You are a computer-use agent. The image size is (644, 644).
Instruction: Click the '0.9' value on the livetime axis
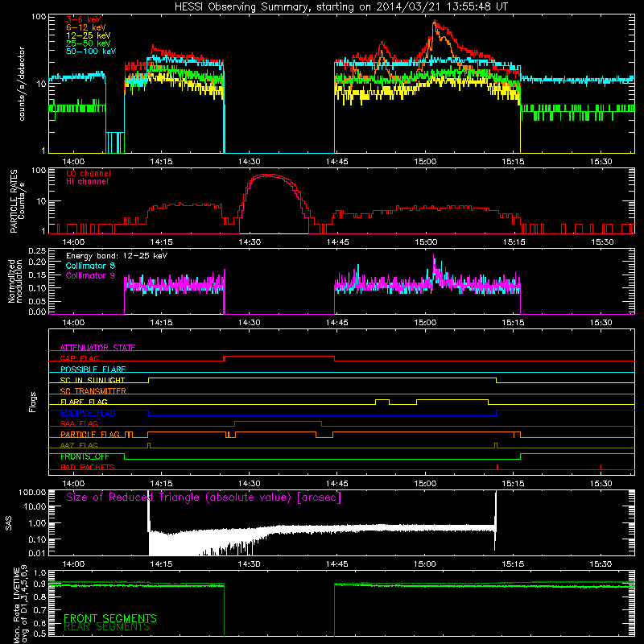[x=39, y=584]
